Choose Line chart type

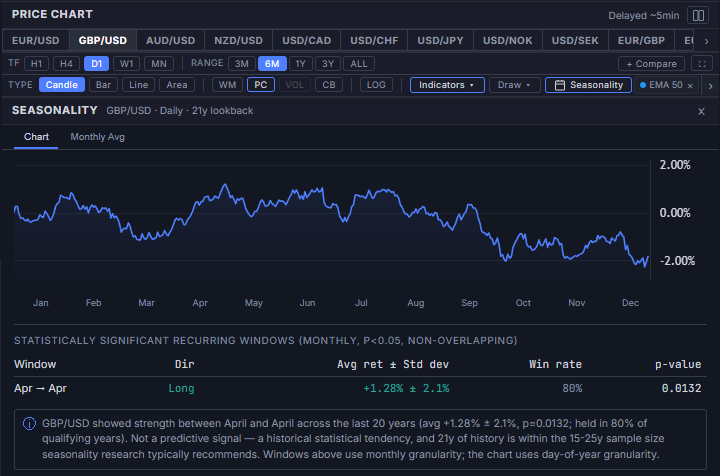(x=138, y=85)
